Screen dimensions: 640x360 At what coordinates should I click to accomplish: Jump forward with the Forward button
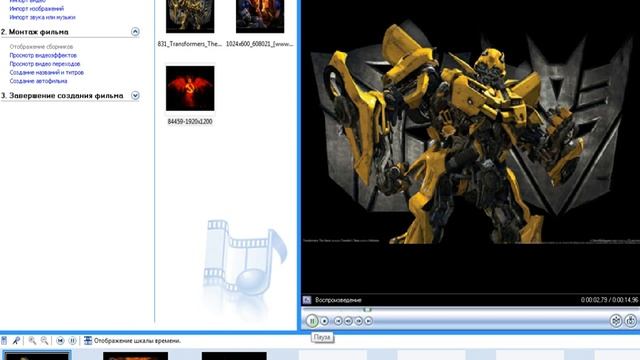click(369, 321)
